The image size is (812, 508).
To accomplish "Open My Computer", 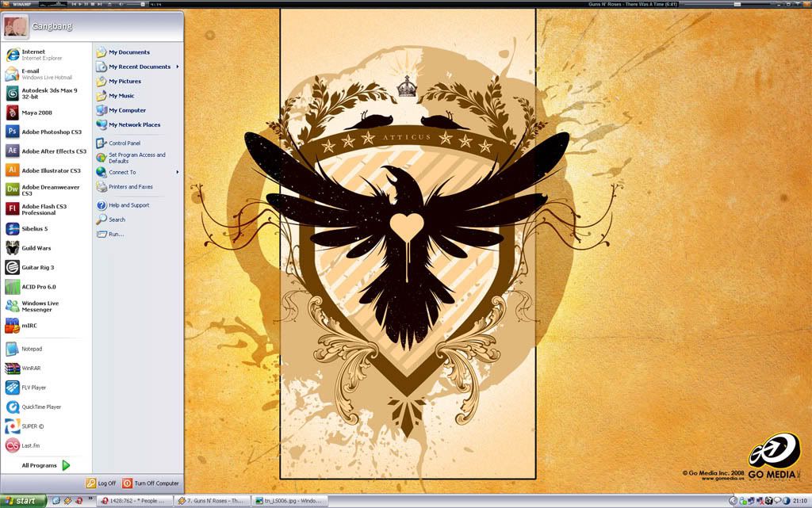I will (x=138, y=110).
